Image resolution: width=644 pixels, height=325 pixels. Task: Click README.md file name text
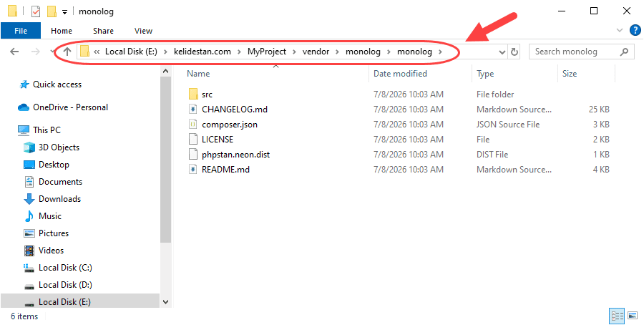(x=225, y=170)
